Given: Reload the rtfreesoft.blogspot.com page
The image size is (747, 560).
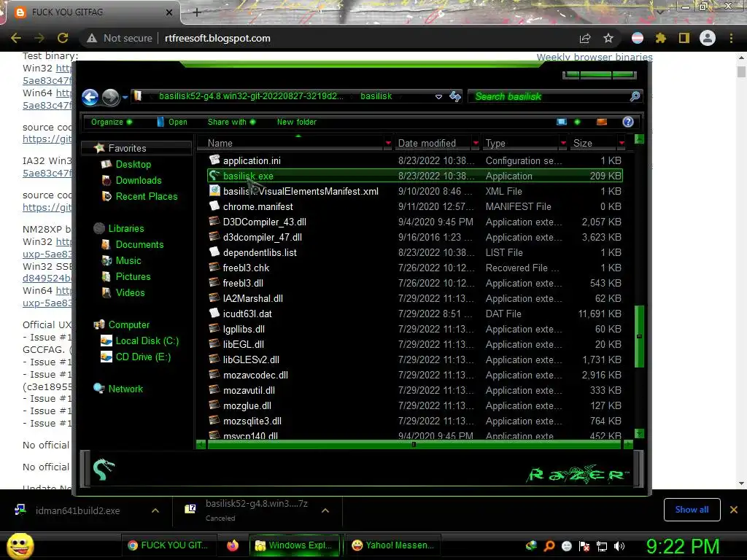Looking at the screenshot, I should (63, 38).
